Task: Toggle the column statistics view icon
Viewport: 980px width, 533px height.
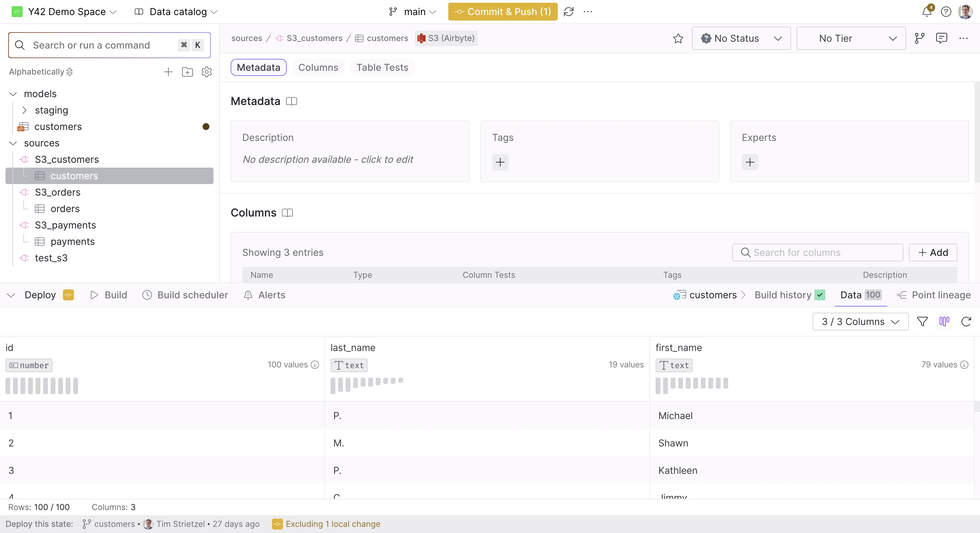Action: pyautogui.click(x=944, y=322)
